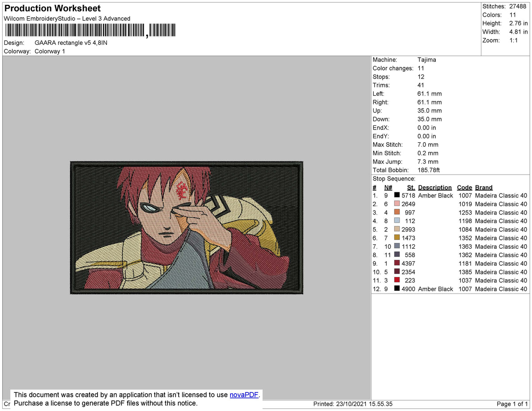Image resolution: width=532 pixels, height=411 pixels.
Task: Select the design barcode
Action: tap(90, 30)
